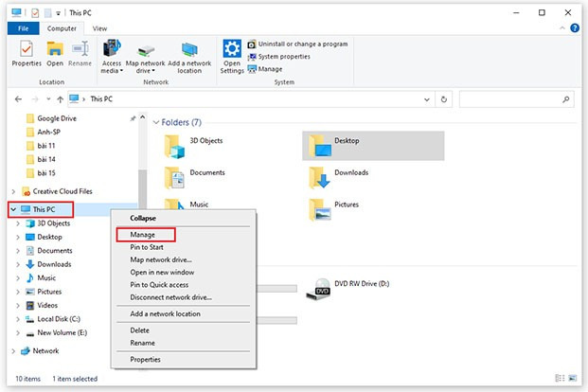588x392 pixels.
Task: Click the search magnifier icon
Action: (566, 99)
